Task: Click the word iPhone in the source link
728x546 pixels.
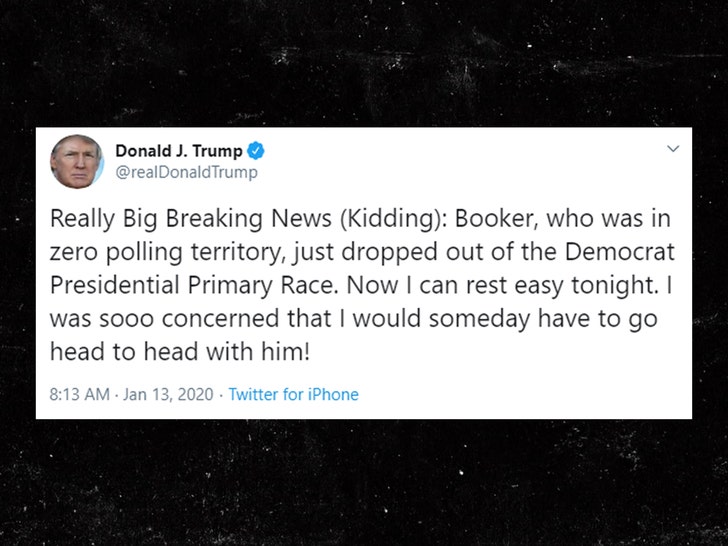Action: (x=333, y=394)
